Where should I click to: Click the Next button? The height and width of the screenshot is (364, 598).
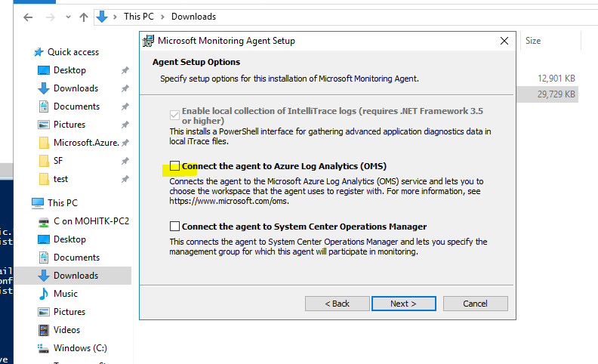[x=403, y=304]
